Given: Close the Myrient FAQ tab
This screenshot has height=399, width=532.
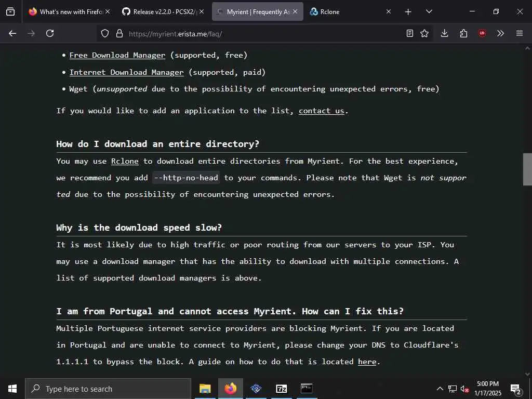Looking at the screenshot, I should (295, 11).
